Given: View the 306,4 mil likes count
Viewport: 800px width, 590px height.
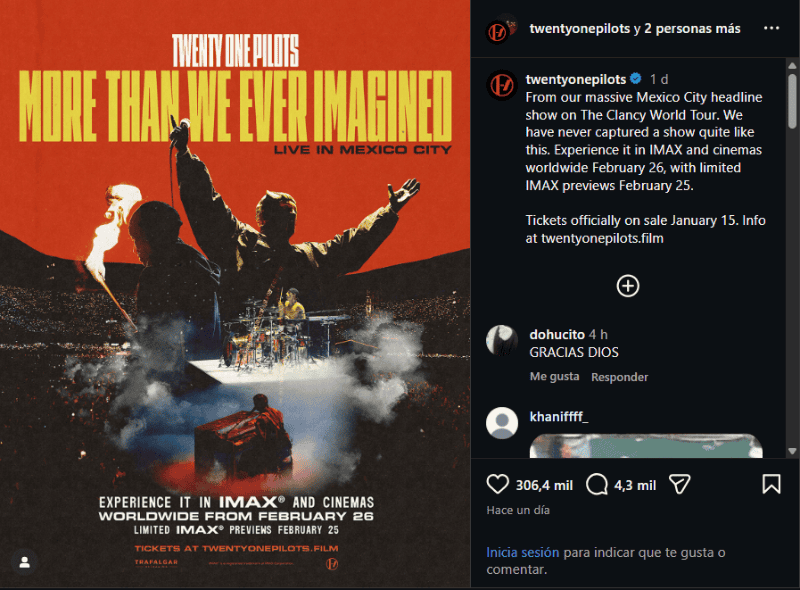Looking at the screenshot, I should tap(544, 485).
